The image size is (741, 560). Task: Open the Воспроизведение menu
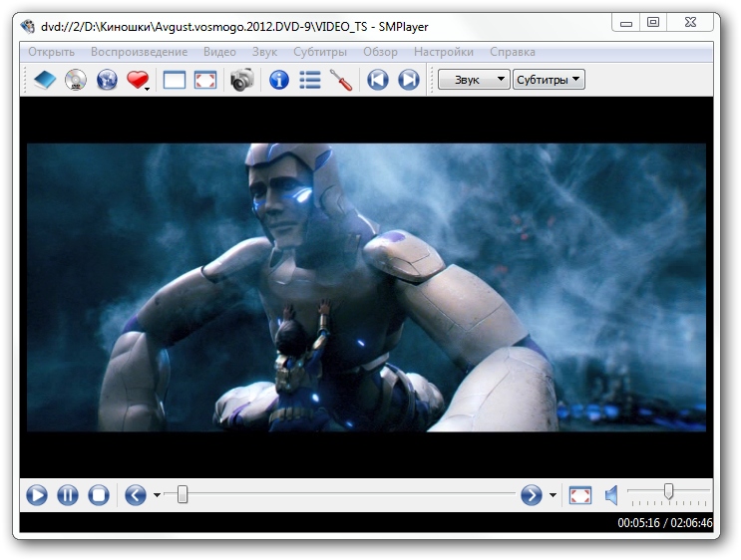coord(139,52)
